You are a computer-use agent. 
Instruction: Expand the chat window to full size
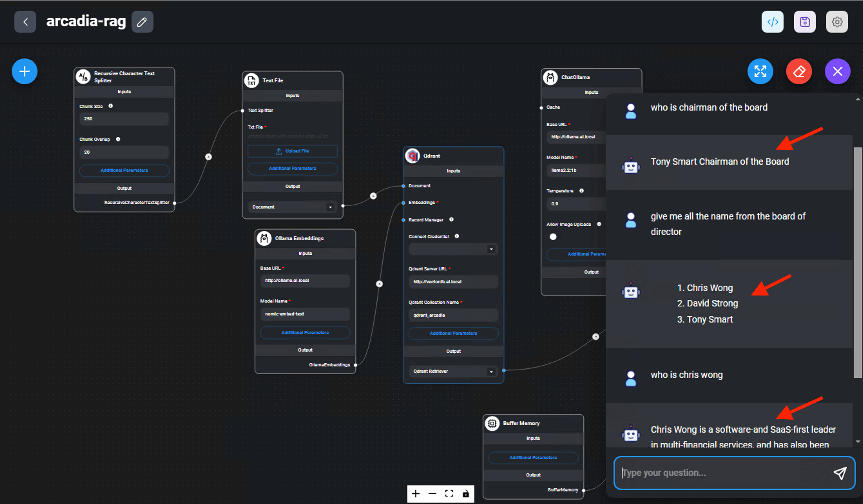point(760,72)
